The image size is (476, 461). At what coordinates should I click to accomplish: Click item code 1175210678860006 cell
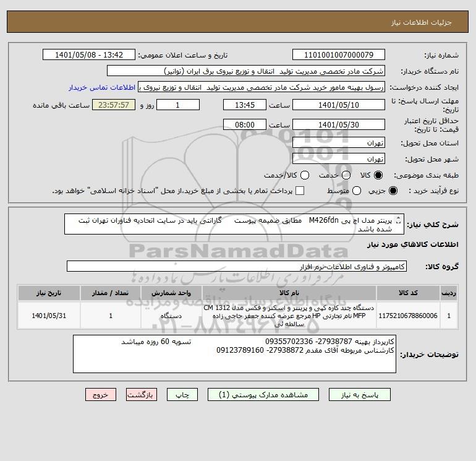click(408, 316)
